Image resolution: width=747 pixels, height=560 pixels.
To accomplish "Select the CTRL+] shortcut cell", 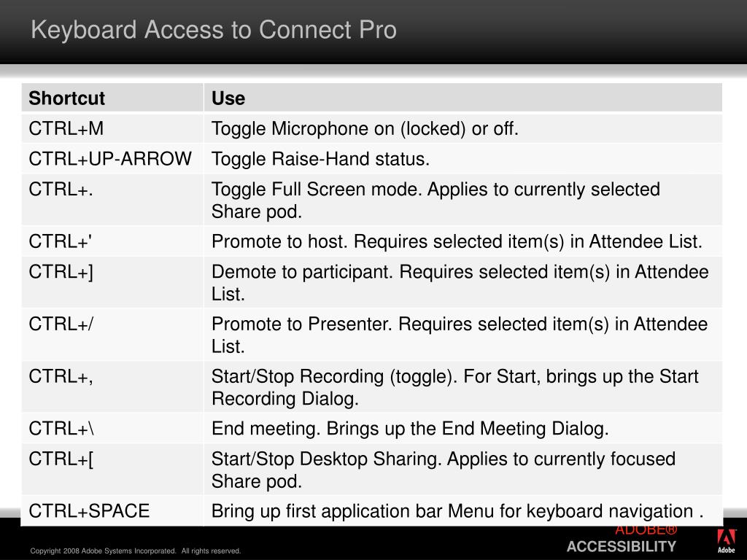I will click(x=112, y=282).
